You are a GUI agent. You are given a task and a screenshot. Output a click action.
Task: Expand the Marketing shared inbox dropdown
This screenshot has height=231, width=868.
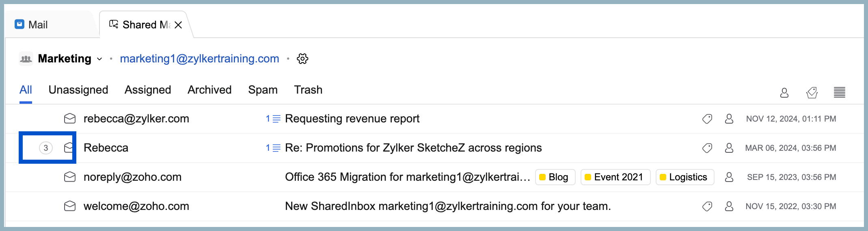coord(99,59)
